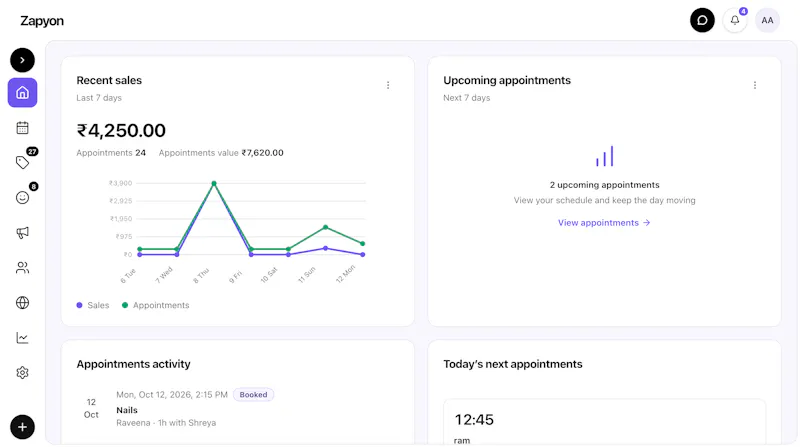The image size is (800, 447).
Task: Click the 2 upcoming appointments text
Action: (605, 185)
